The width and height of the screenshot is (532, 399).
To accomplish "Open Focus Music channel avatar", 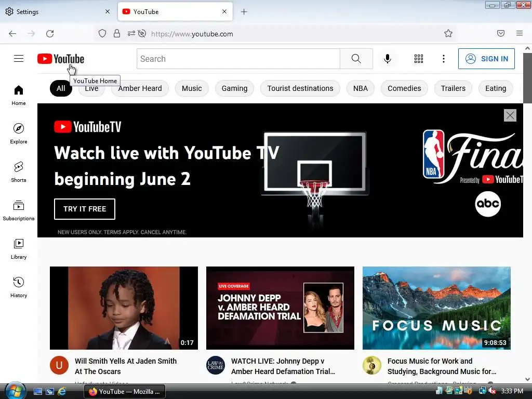I will pyautogui.click(x=372, y=365).
